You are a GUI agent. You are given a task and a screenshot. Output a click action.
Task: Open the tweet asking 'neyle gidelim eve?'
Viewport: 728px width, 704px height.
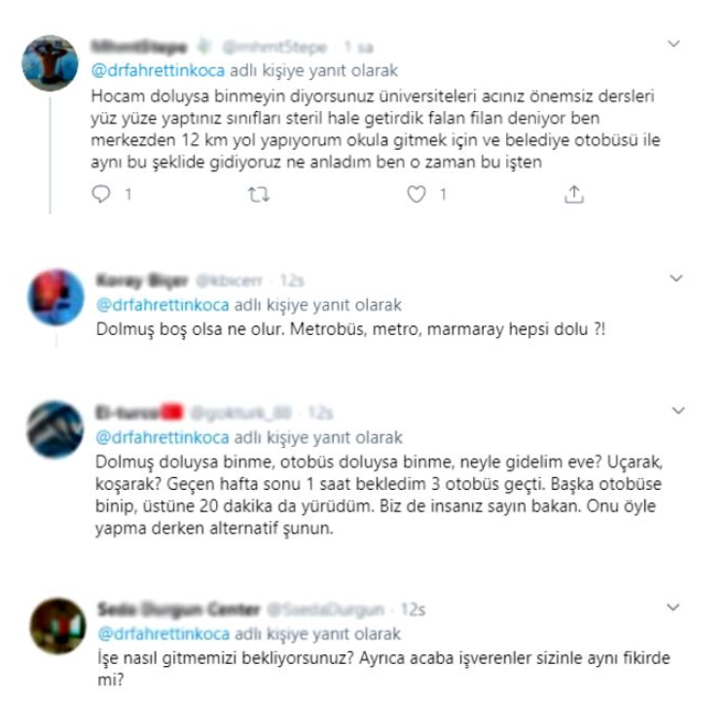pyautogui.click(x=379, y=495)
